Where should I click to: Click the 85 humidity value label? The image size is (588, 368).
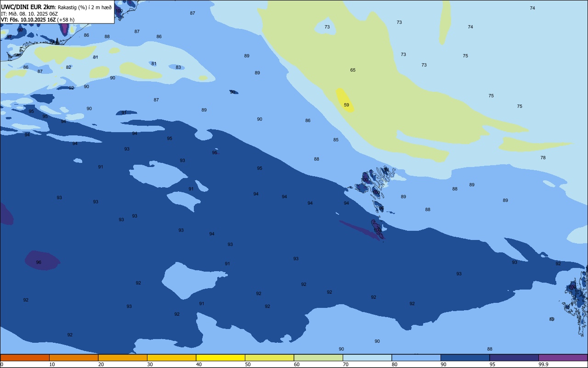336,140
